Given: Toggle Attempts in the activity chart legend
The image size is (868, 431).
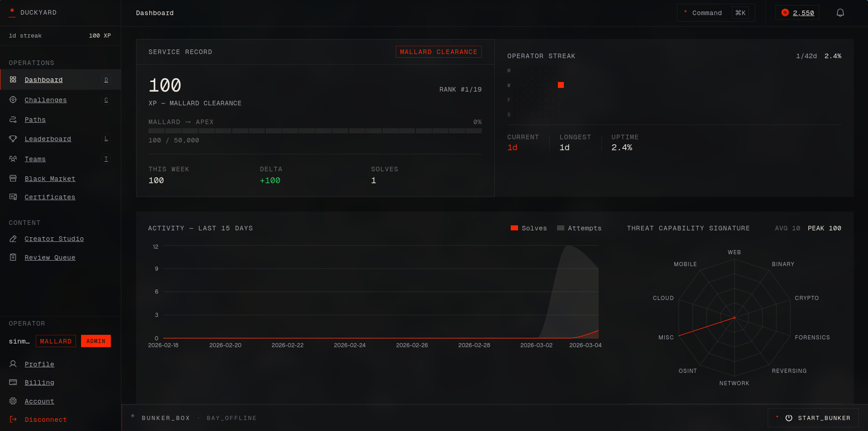Looking at the screenshot, I should (579, 228).
